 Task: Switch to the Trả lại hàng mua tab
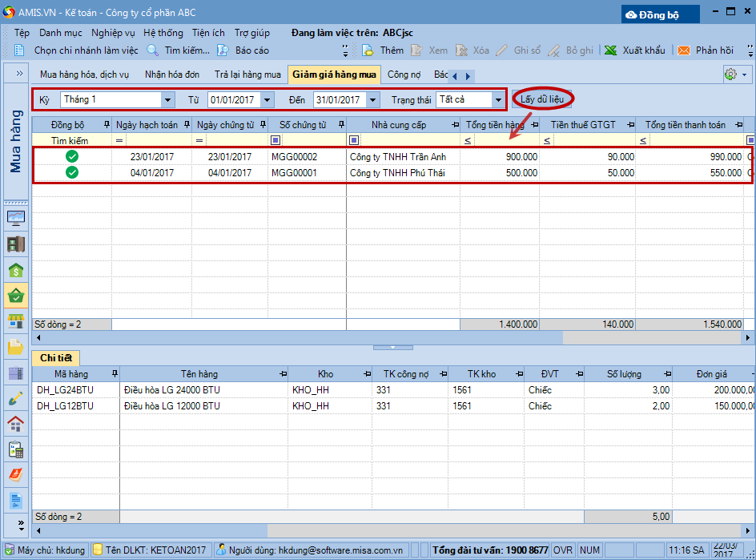[247, 75]
